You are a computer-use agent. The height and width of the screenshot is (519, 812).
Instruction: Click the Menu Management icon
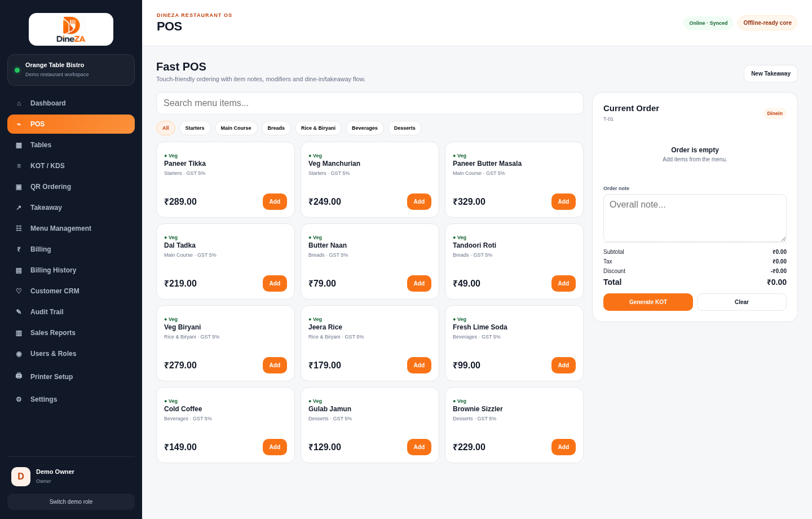tap(19, 228)
